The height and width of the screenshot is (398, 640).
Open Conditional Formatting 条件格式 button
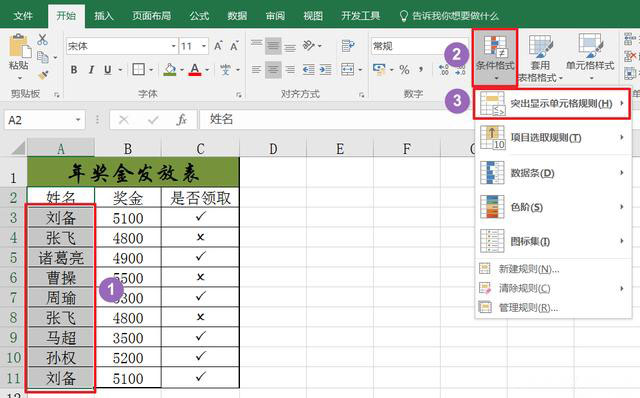(495, 57)
